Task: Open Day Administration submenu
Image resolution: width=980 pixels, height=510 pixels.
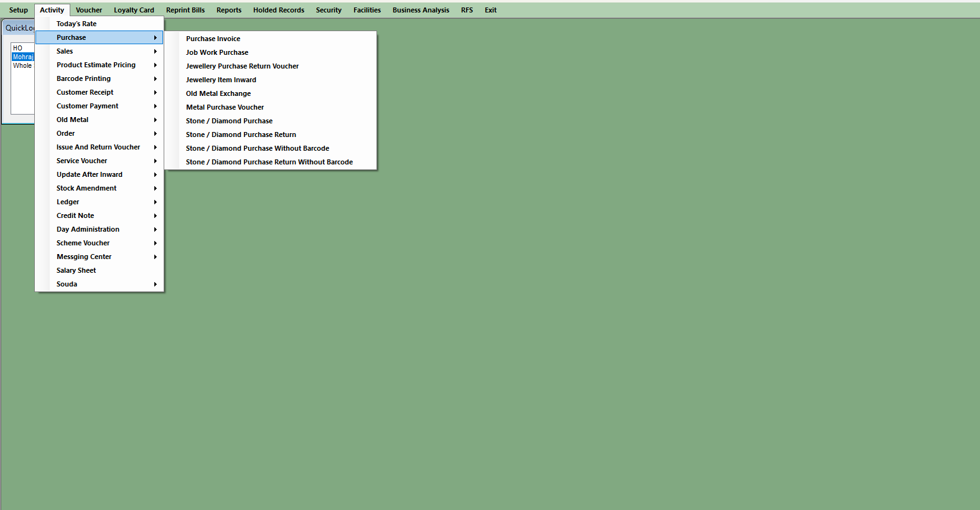Action: (100, 229)
